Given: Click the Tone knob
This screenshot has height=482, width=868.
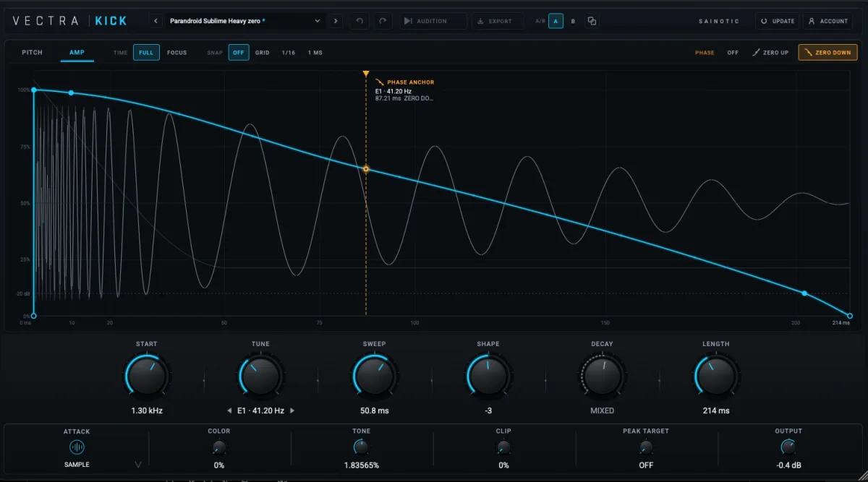Looking at the screenshot, I should tap(361, 448).
